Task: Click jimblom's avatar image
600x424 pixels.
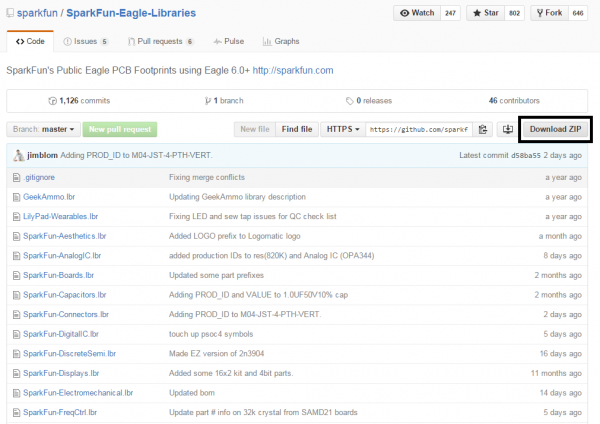Action: (18, 155)
